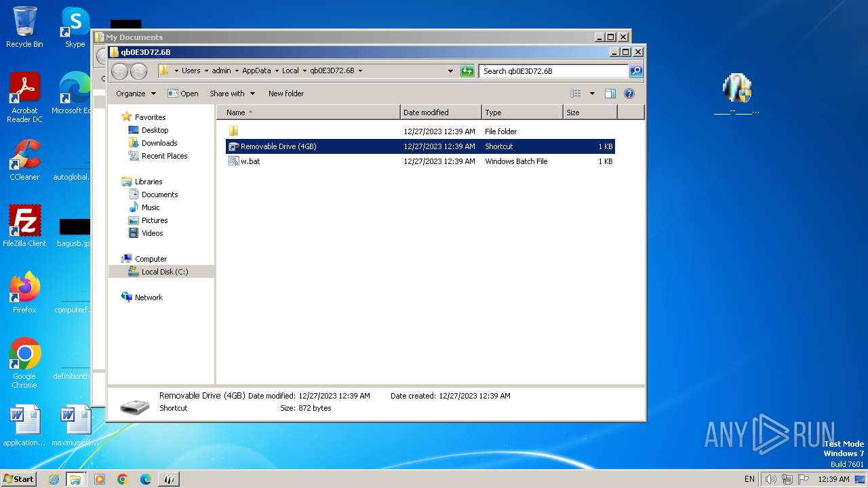Click the New folder button
This screenshot has height=488, width=868.
(x=286, y=94)
